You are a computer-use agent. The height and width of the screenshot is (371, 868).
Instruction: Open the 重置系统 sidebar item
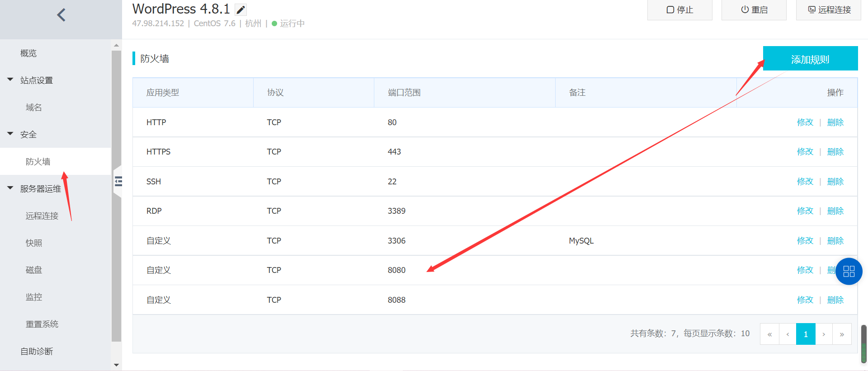coord(42,324)
